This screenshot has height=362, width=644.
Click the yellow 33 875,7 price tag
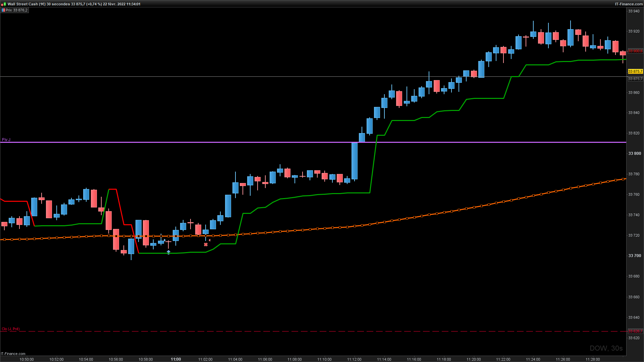[x=635, y=71]
